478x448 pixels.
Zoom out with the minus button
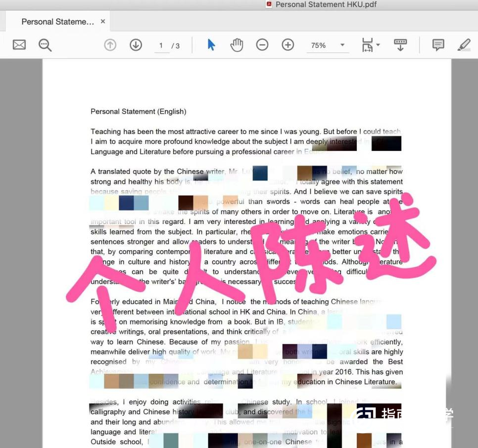(262, 45)
